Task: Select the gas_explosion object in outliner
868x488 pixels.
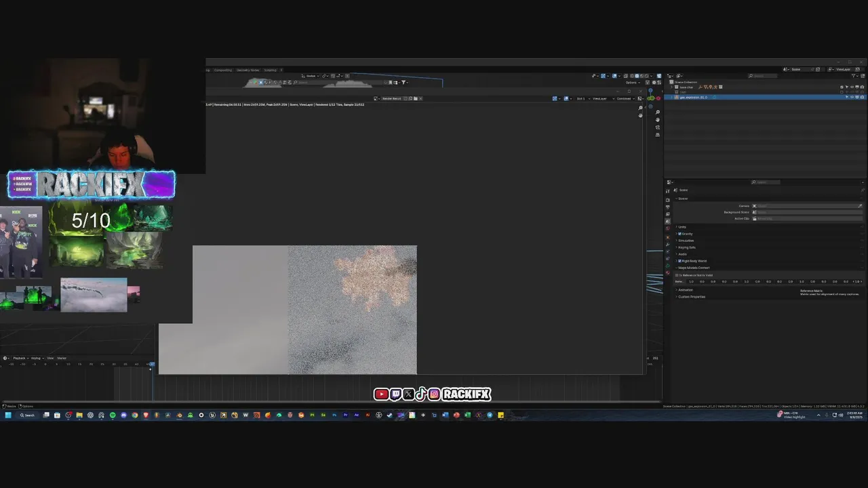Action: point(693,98)
